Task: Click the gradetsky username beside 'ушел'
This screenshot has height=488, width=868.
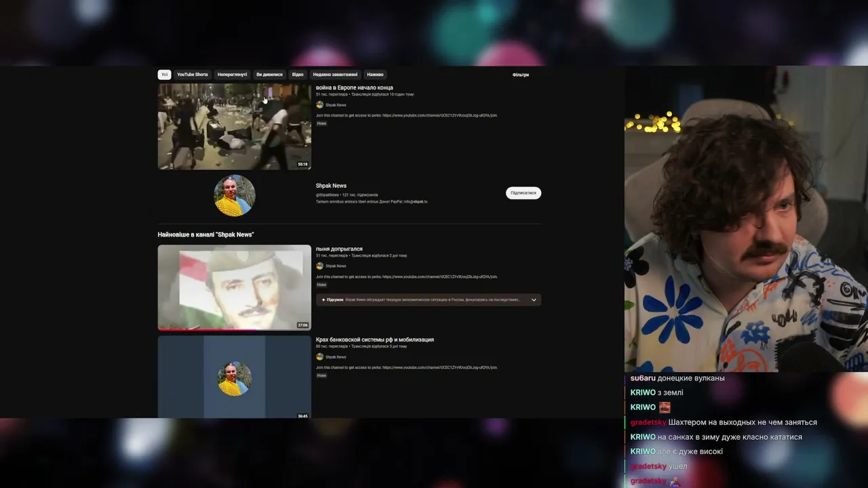Action: [648, 466]
